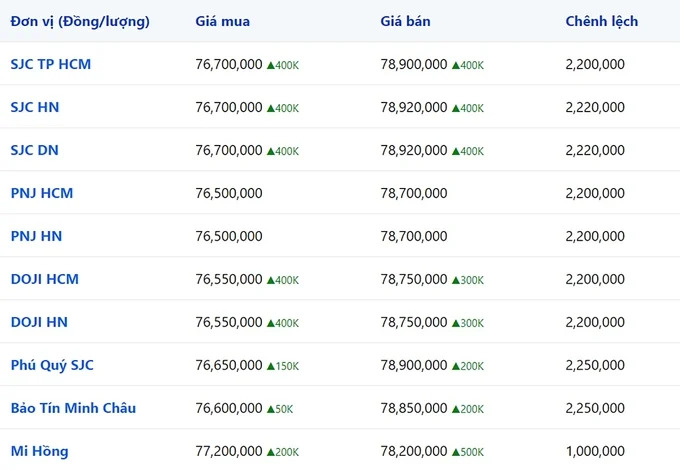Open the DOJI HCM link
Screen dimensions: 680x470
[45, 279]
